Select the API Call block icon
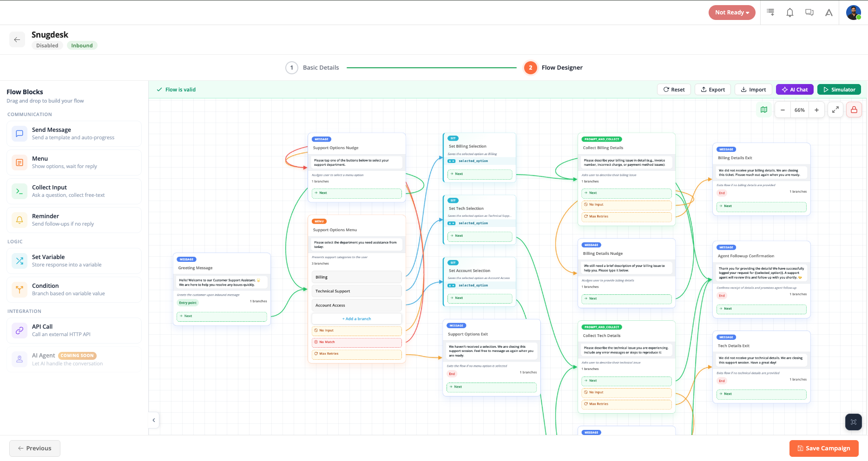 (x=20, y=331)
